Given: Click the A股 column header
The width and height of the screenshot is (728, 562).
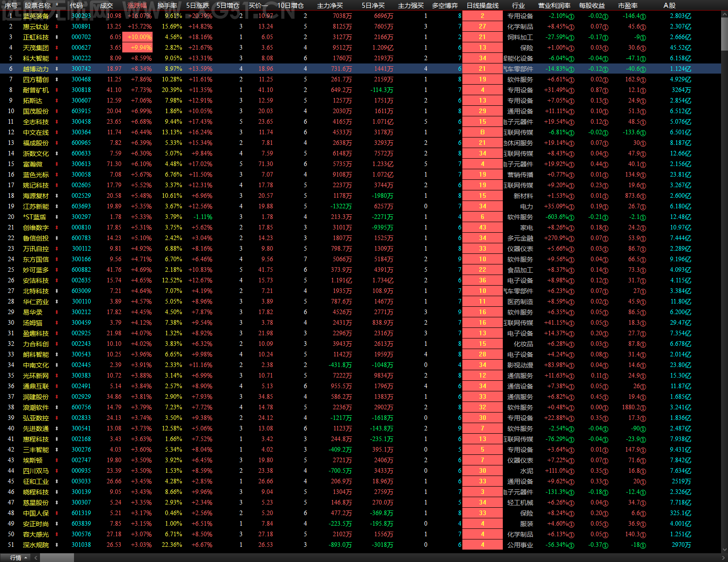Looking at the screenshot, I should point(670,6).
